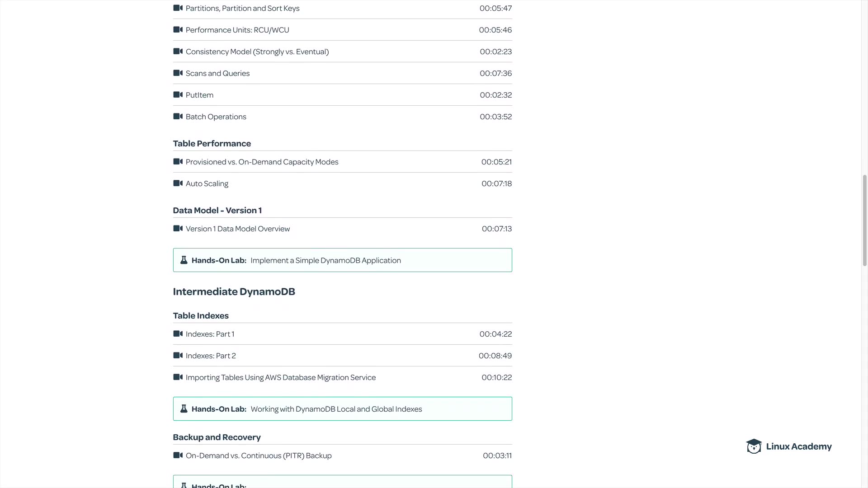This screenshot has width=868, height=488.
Task: Click the page vertical scrollbar thumb
Action: tap(864, 220)
